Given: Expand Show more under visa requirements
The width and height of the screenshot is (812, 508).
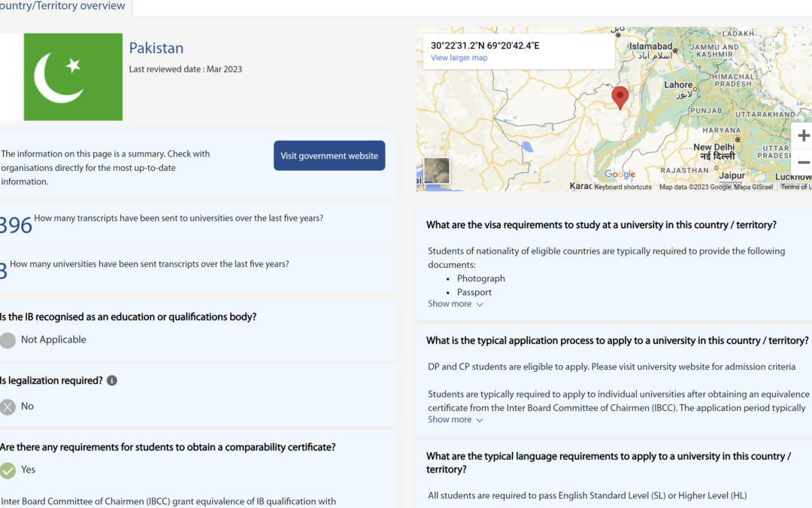Looking at the screenshot, I should coord(450,304).
